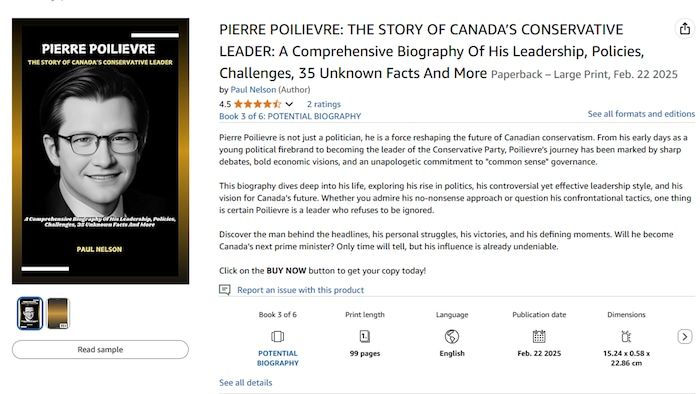Click the share icon at top right
The height and width of the screenshot is (394, 700).
coord(684,29)
